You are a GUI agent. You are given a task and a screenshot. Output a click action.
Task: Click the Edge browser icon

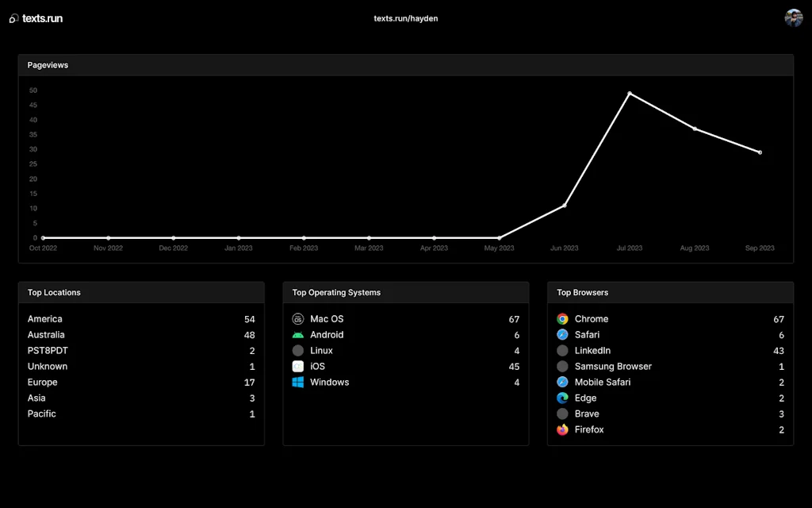click(x=562, y=398)
